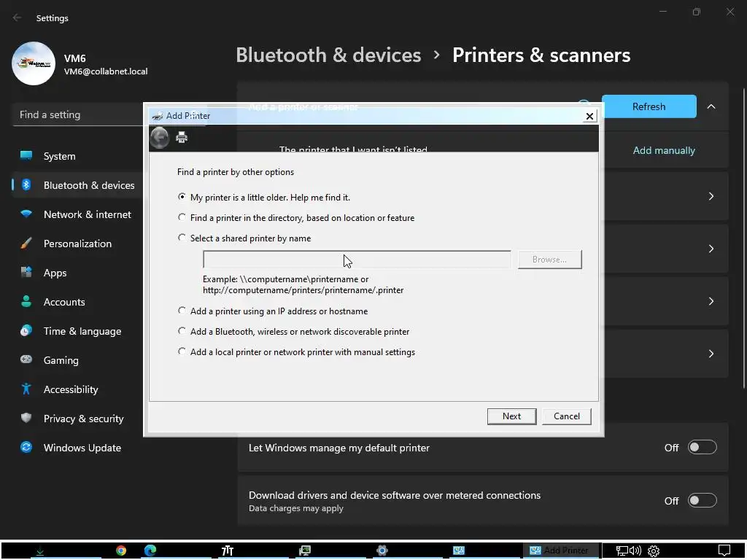Image resolution: width=747 pixels, height=560 pixels.
Task: Click the computer monitor app in taskbar
Action: (305, 551)
